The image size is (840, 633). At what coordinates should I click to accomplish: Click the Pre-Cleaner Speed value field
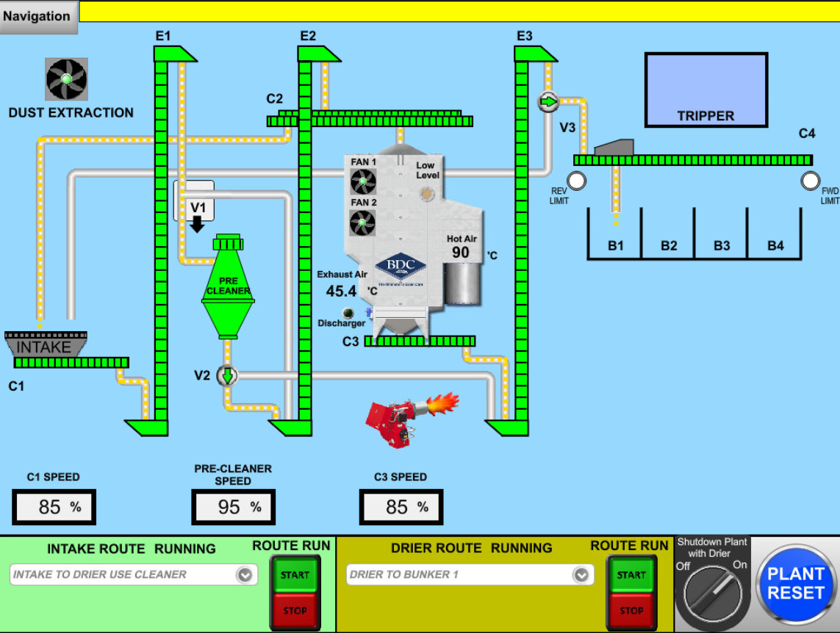234,507
